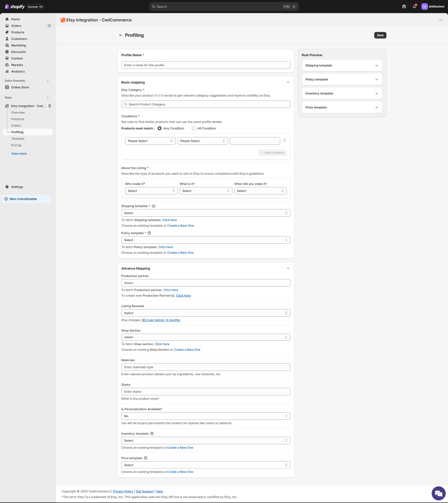The image size is (448, 503).
Task: Click the Products tag icon in the main sidebar menu
Action: tap(7, 32)
